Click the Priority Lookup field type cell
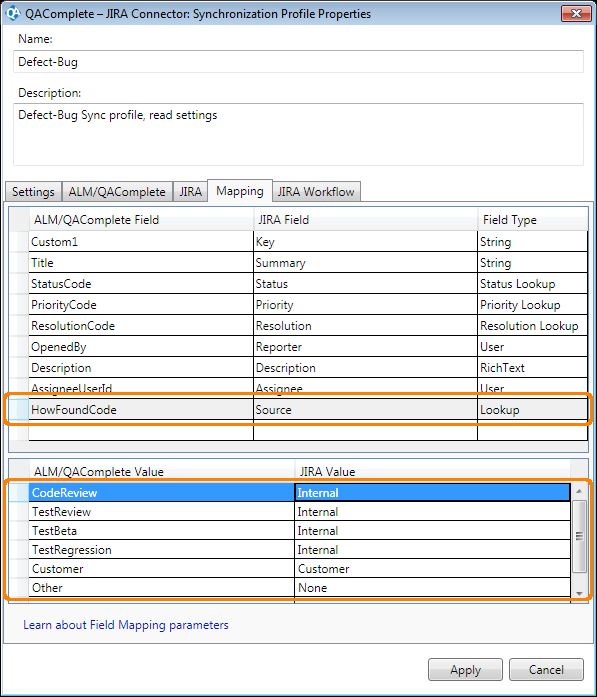597x697 pixels. click(533, 305)
